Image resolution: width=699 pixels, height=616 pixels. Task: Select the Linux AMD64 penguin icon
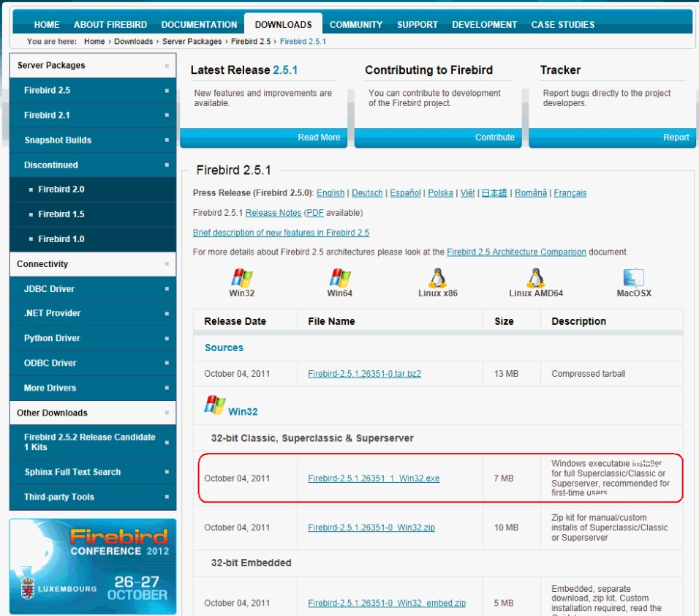coord(535,277)
